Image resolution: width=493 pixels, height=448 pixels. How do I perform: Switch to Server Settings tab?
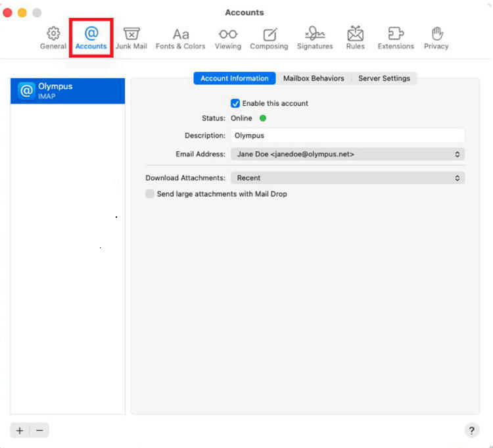click(x=385, y=78)
